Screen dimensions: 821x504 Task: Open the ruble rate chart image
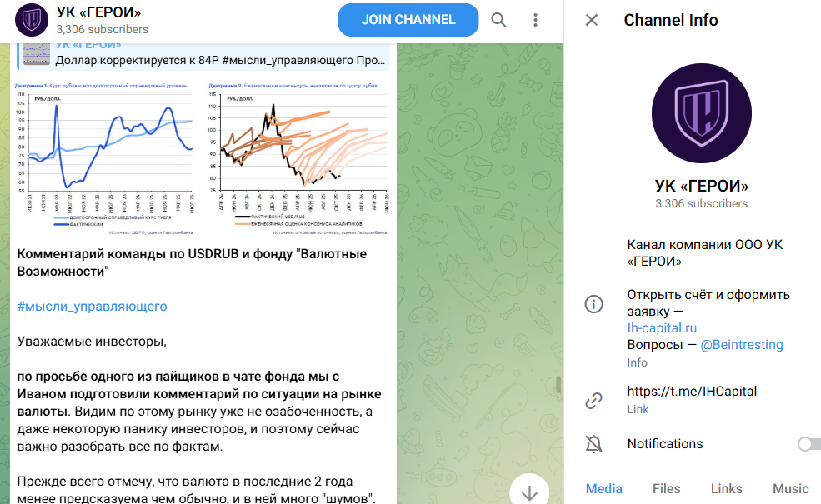103,158
